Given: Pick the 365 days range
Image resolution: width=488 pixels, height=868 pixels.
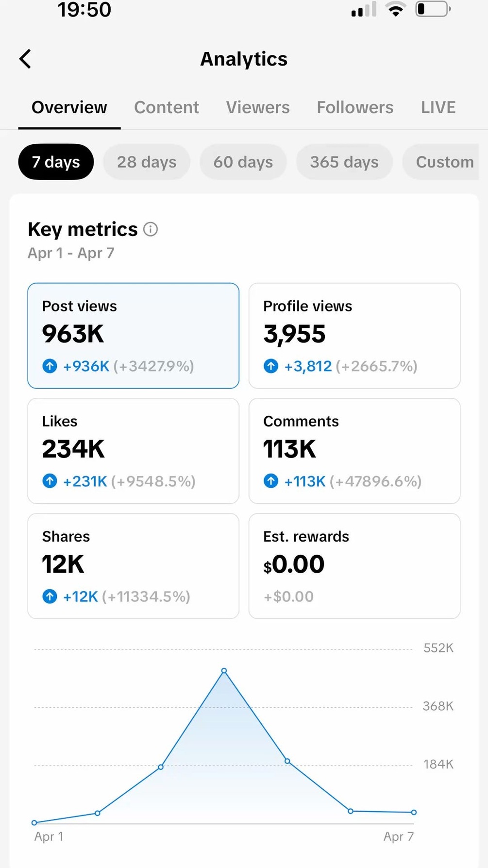Looking at the screenshot, I should coord(344,162).
